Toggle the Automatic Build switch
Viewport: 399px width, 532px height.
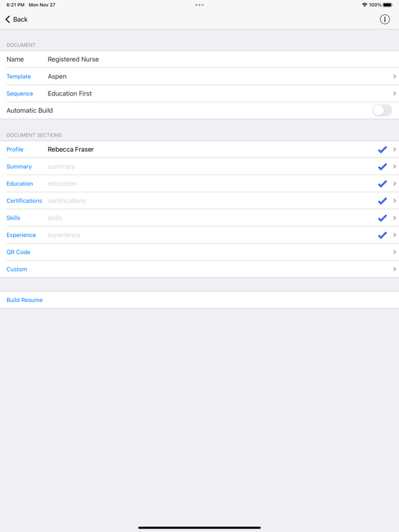point(382,110)
